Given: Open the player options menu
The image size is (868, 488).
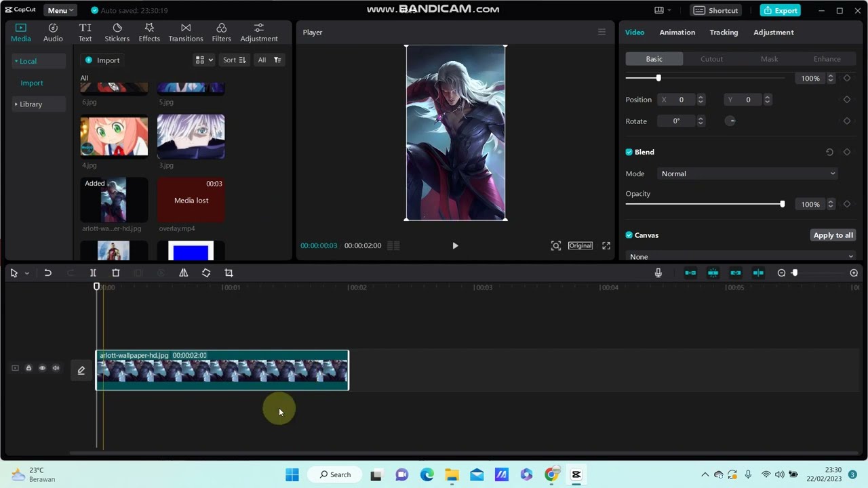Looking at the screenshot, I should coord(601,32).
